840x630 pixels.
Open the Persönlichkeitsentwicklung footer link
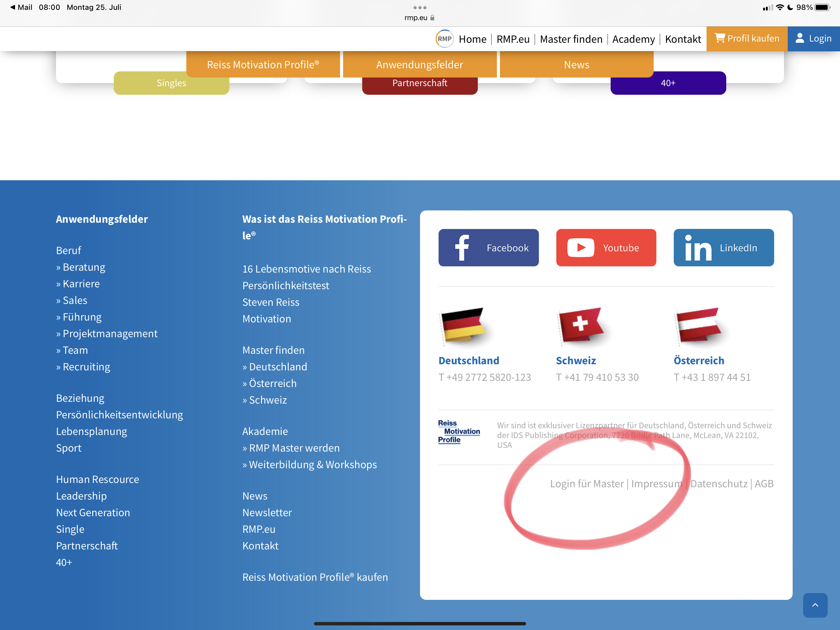[119, 415]
